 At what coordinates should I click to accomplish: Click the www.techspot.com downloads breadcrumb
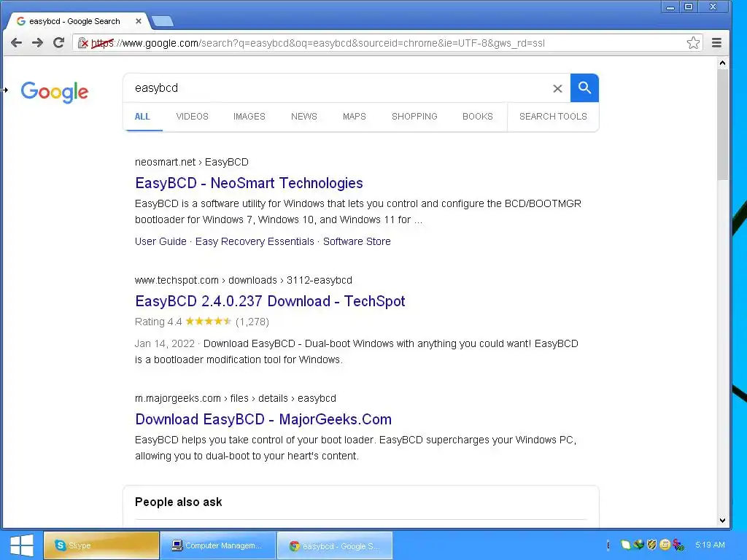click(244, 280)
